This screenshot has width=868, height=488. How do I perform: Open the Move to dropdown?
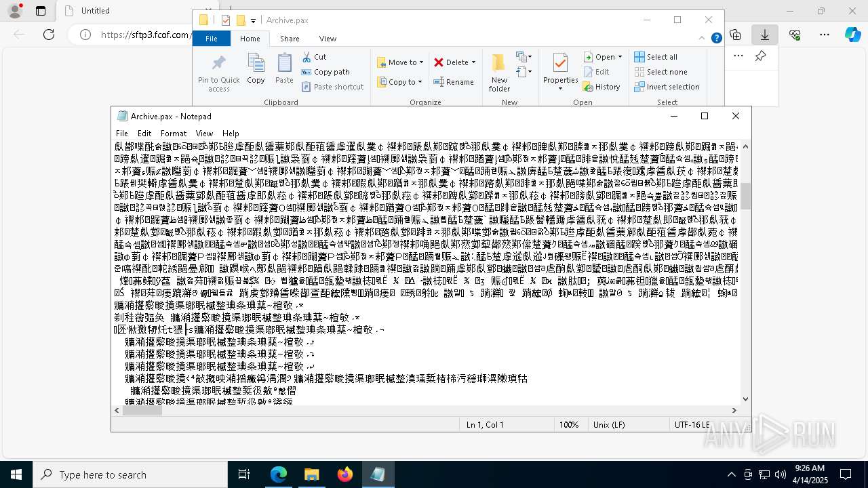400,62
